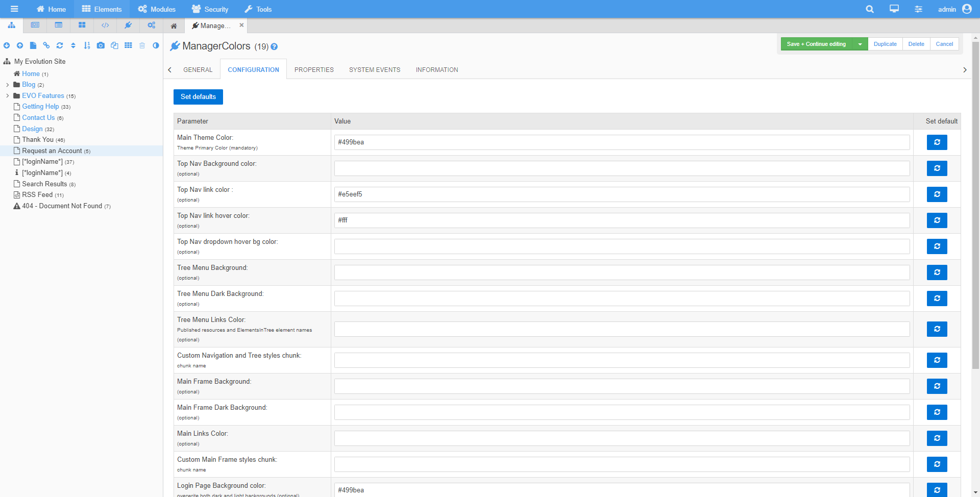Screen dimensions: 980x497
Task: Open the settings sliders icon in top bar
Action: 918,9
